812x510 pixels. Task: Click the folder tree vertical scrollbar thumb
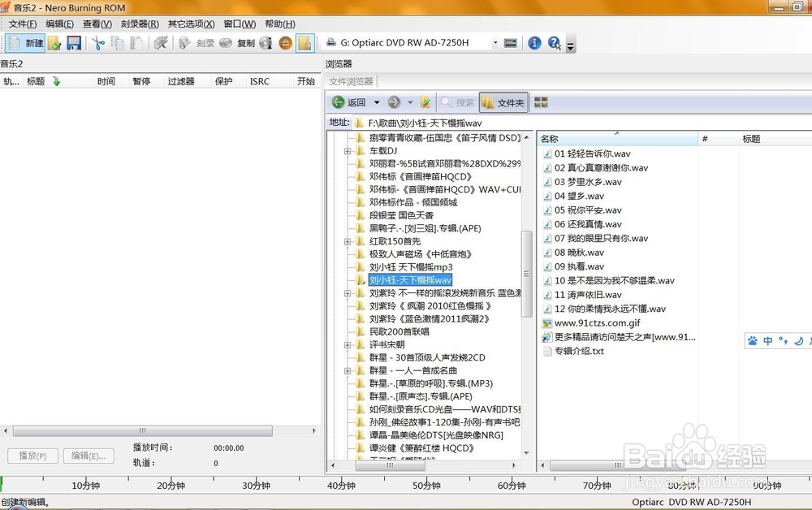point(527,274)
